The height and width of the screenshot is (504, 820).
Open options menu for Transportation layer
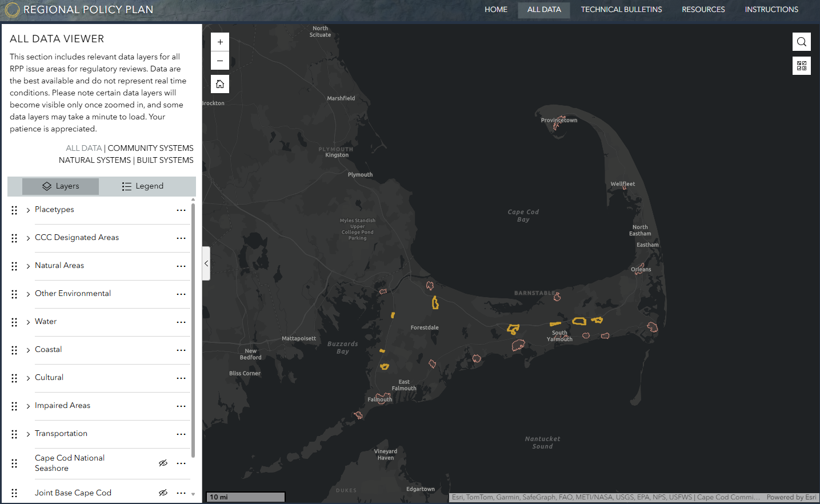coord(181,434)
